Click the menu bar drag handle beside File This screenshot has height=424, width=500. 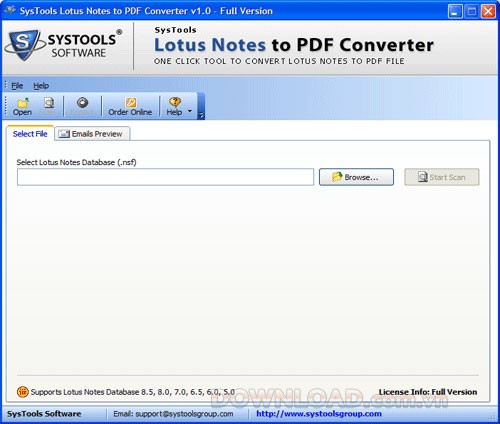point(6,86)
